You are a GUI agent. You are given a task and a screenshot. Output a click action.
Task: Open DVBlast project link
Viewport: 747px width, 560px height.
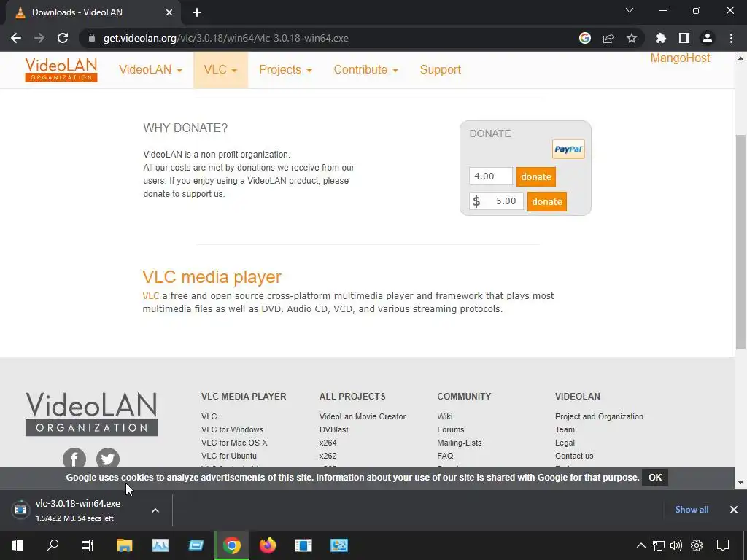(x=333, y=429)
